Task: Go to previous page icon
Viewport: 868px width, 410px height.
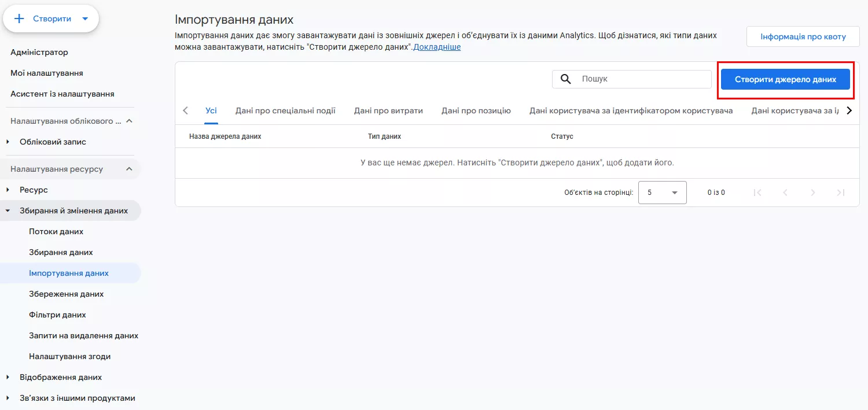Action: pos(785,193)
